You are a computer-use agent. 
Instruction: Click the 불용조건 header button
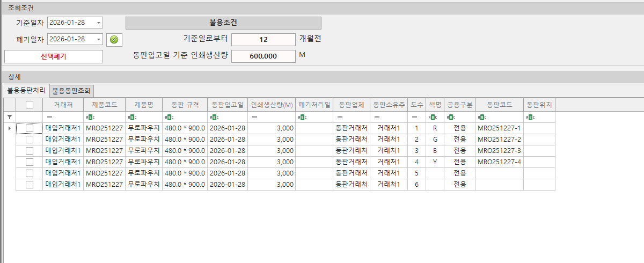(223, 23)
